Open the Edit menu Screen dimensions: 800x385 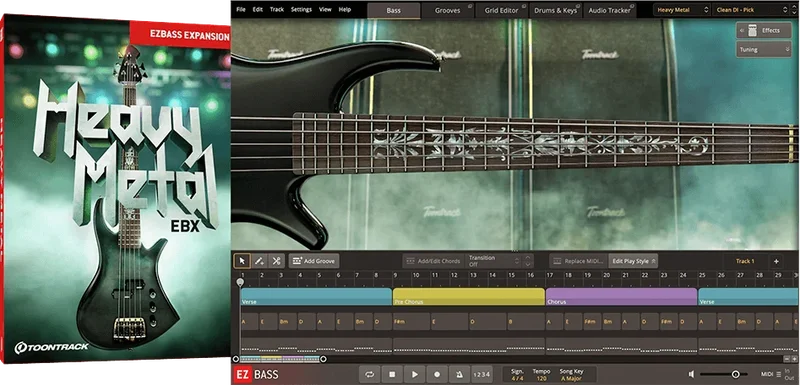258,10
